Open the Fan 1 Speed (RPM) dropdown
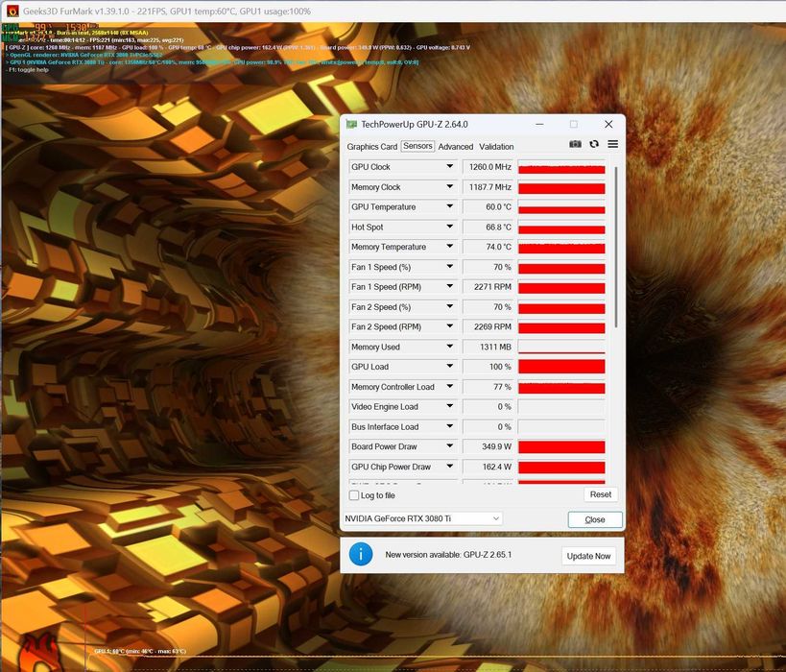Image resolution: width=786 pixels, height=672 pixels. click(450, 286)
